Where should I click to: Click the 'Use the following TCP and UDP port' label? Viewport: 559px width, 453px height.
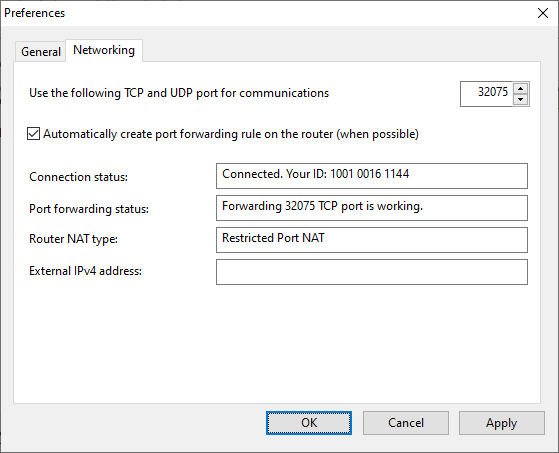pyautogui.click(x=179, y=93)
